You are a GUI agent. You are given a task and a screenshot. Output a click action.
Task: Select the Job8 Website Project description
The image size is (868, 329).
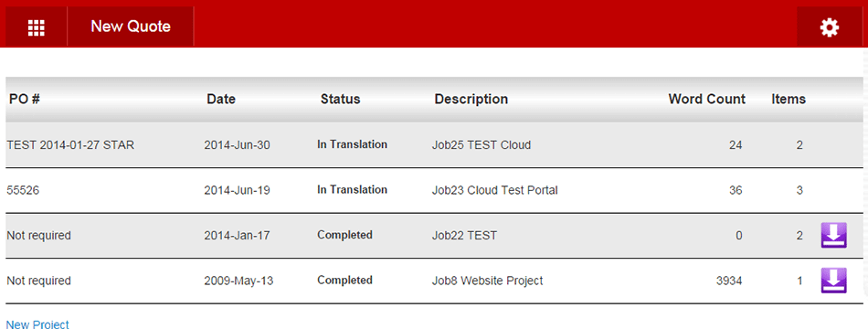click(x=487, y=281)
